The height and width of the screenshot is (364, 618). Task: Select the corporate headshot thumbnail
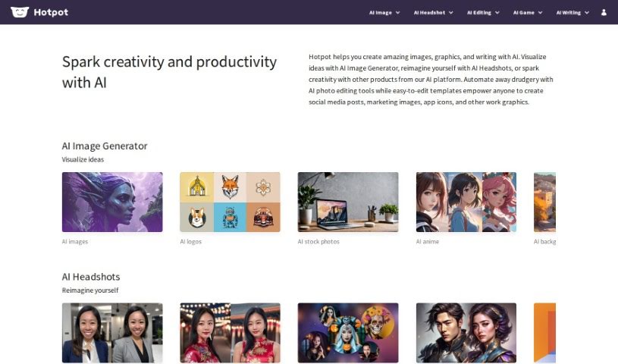click(112, 333)
